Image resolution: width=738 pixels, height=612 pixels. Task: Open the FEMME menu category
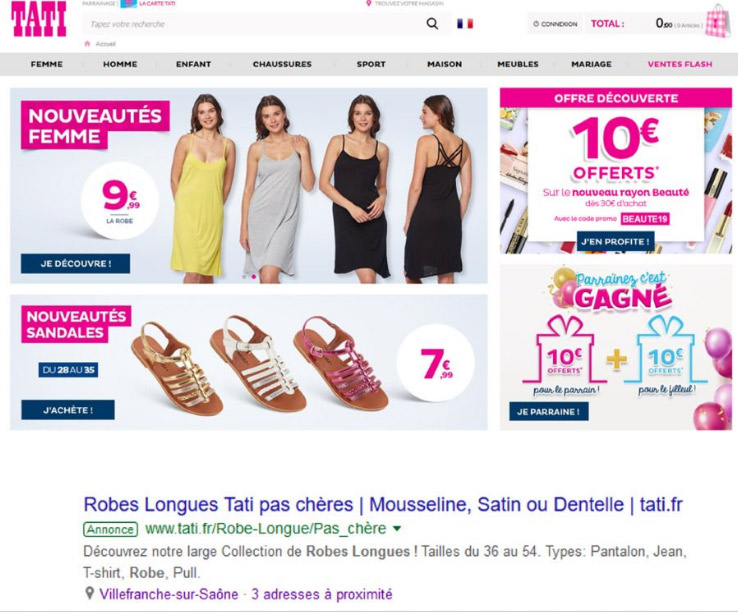pyautogui.click(x=47, y=64)
